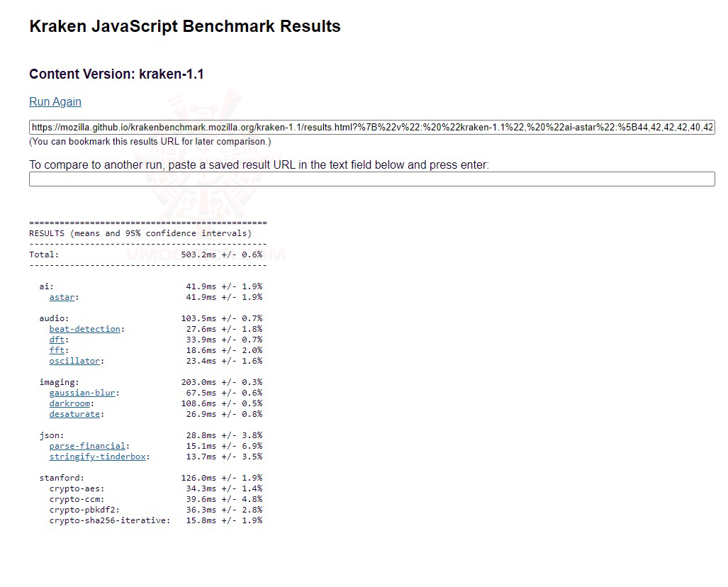The width and height of the screenshot is (728, 587).
Task: Open the parse-financial test link
Action: (x=87, y=447)
